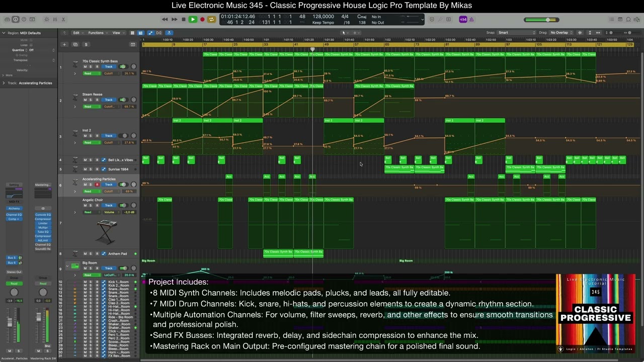Open the Command-click tool menu
The height and width of the screenshot is (362, 644).
[355, 33]
